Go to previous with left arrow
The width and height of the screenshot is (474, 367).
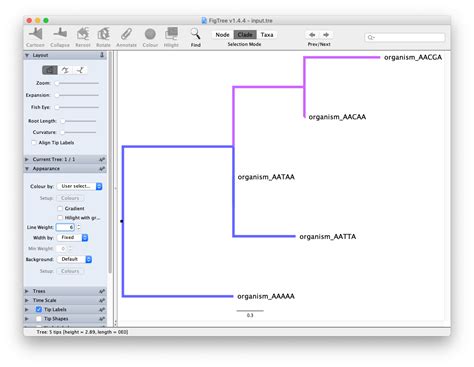312,35
